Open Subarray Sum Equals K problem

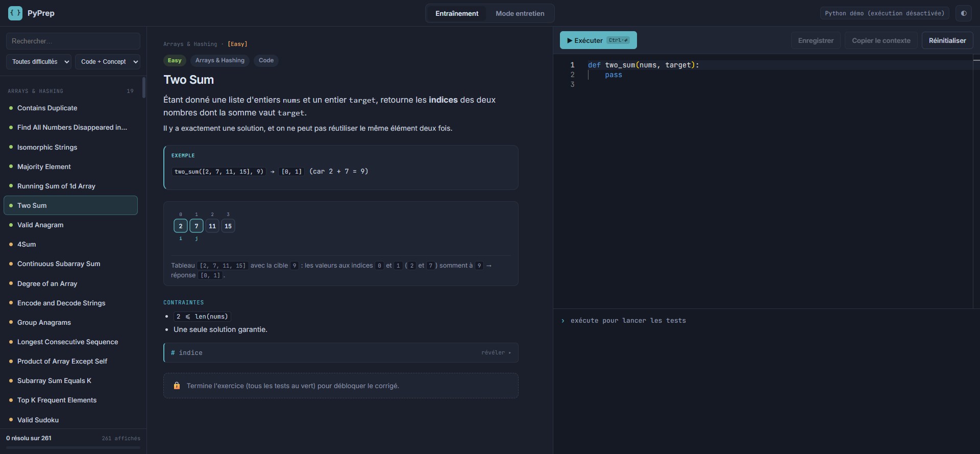point(71,380)
